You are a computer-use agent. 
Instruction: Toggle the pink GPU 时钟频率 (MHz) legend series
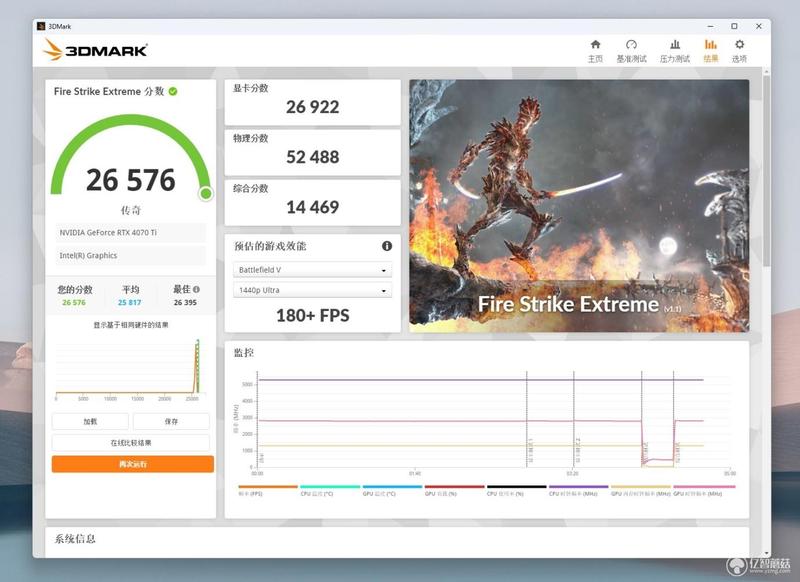tap(704, 491)
